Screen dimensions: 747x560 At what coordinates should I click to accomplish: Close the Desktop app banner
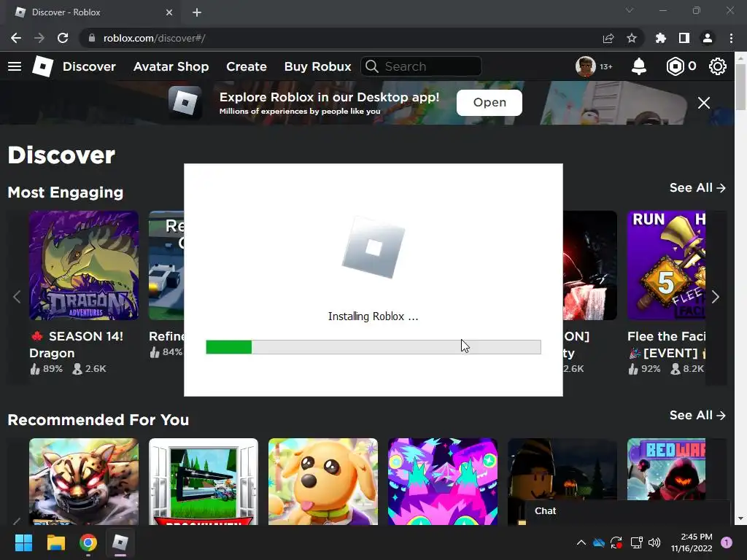click(704, 102)
